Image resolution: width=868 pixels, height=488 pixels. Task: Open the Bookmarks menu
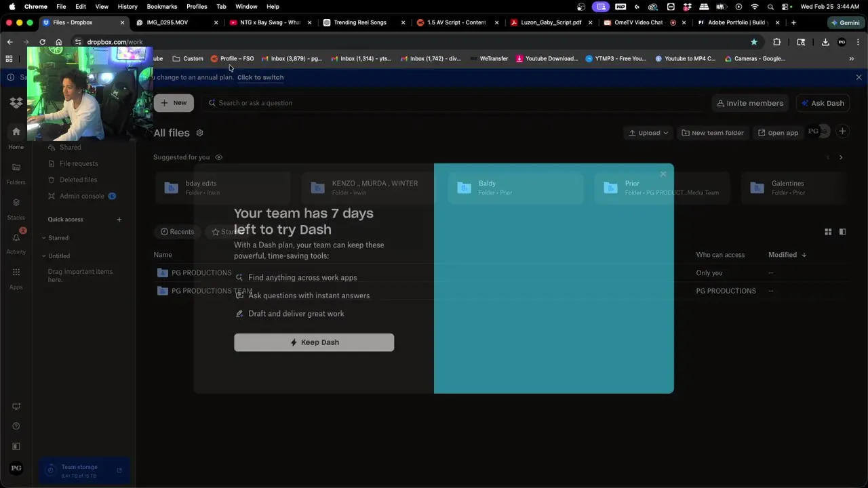pos(162,6)
